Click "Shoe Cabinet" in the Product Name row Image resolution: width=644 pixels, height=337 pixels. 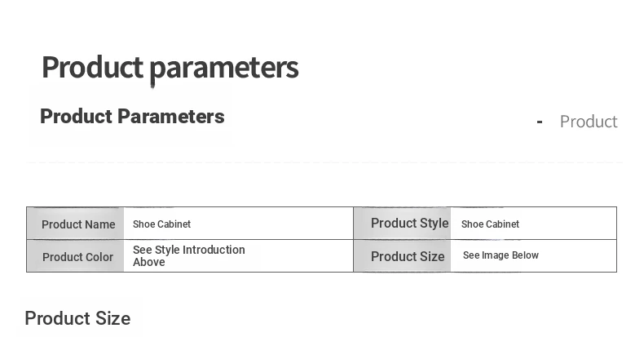click(161, 224)
